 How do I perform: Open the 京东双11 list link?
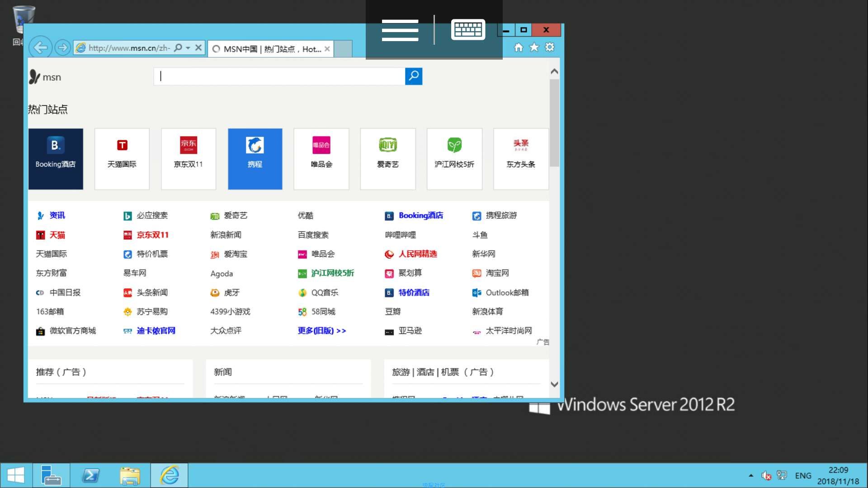tap(152, 235)
